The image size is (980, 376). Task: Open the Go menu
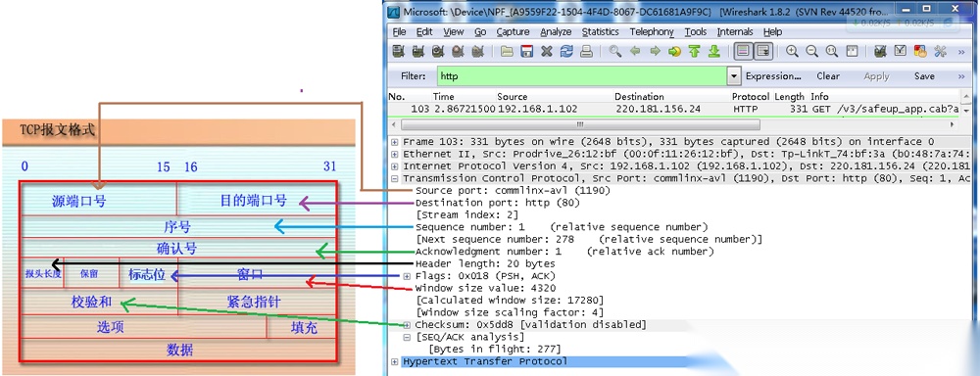(x=480, y=32)
